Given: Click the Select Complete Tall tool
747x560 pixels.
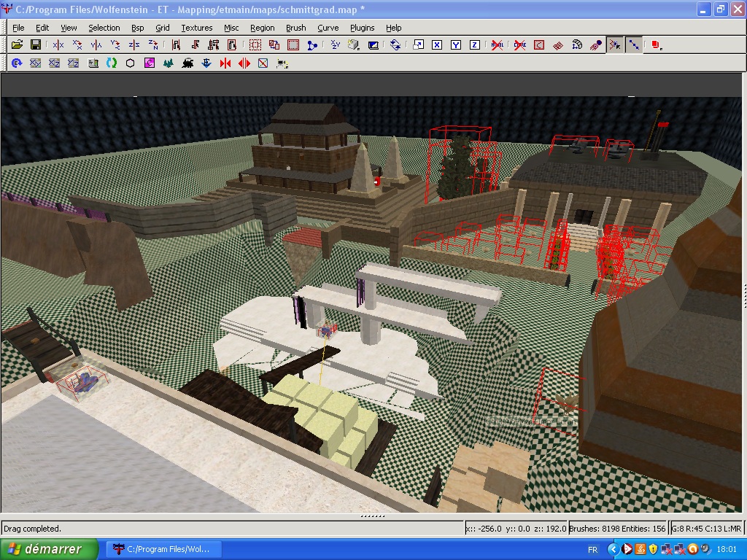Looking at the screenshot, I should pos(177,44).
